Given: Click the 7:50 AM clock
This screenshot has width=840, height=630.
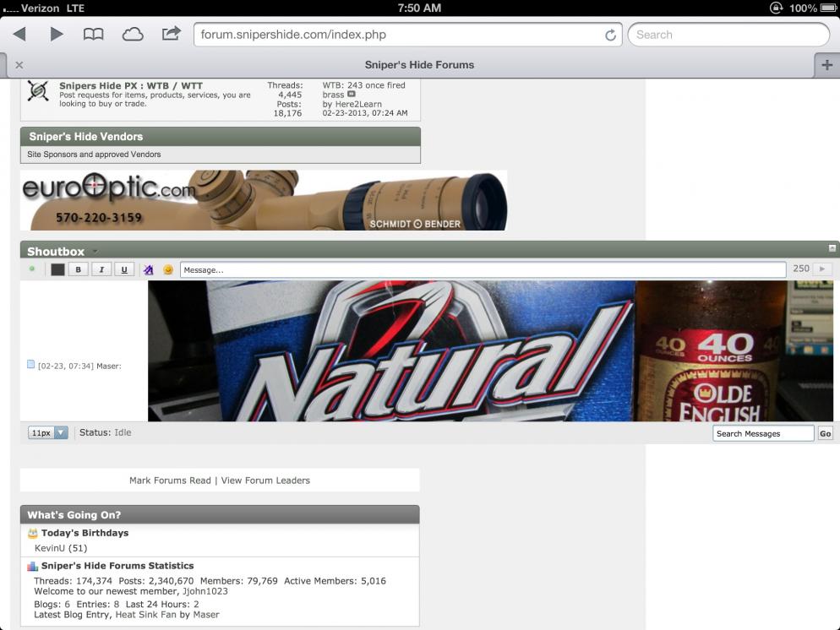Looking at the screenshot, I should (419, 8).
